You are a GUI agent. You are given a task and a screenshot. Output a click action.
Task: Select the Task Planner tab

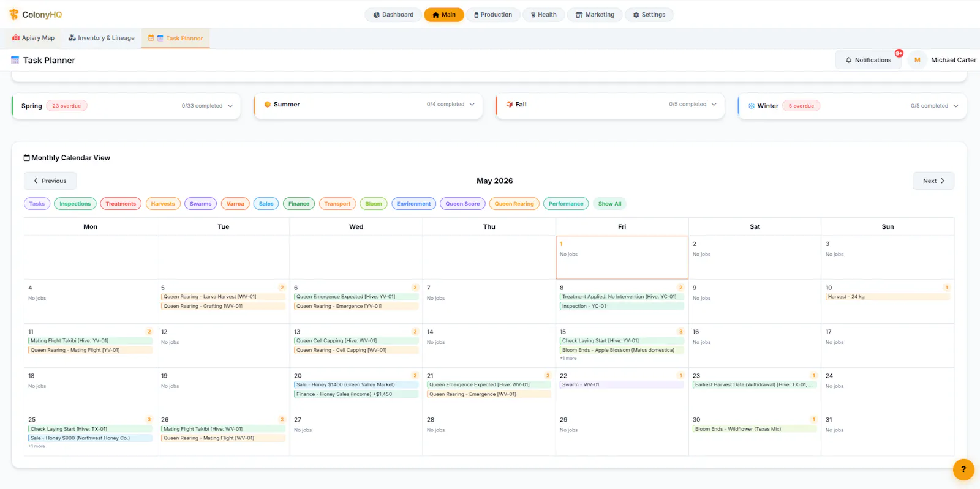176,38
